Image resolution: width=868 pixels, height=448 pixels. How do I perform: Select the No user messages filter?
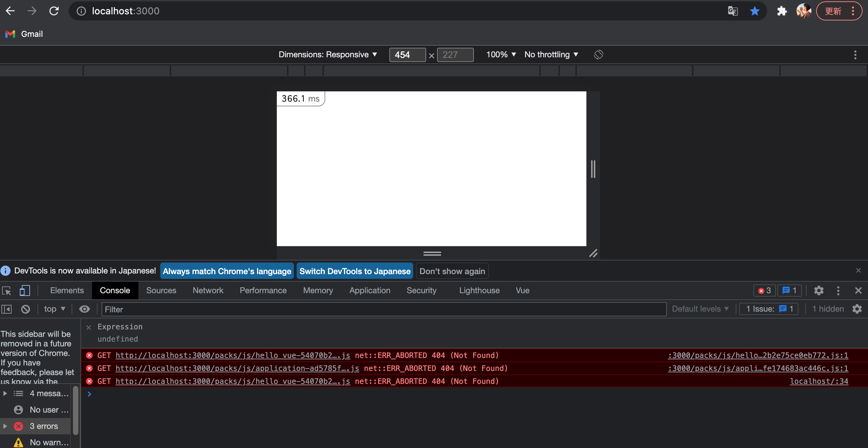click(x=35, y=410)
